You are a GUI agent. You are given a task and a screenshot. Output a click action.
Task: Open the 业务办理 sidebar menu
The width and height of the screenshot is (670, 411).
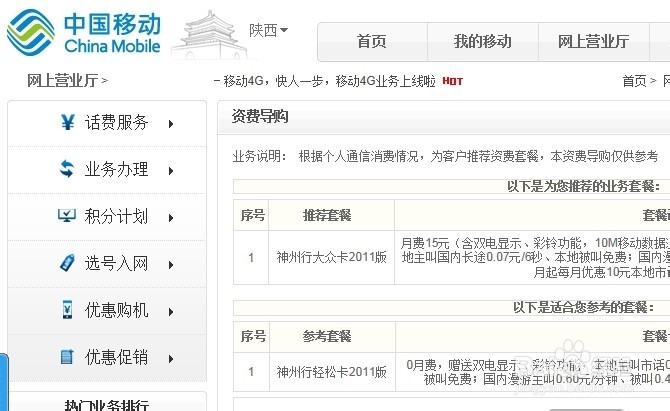pyautogui.click(x=117, y=170)
